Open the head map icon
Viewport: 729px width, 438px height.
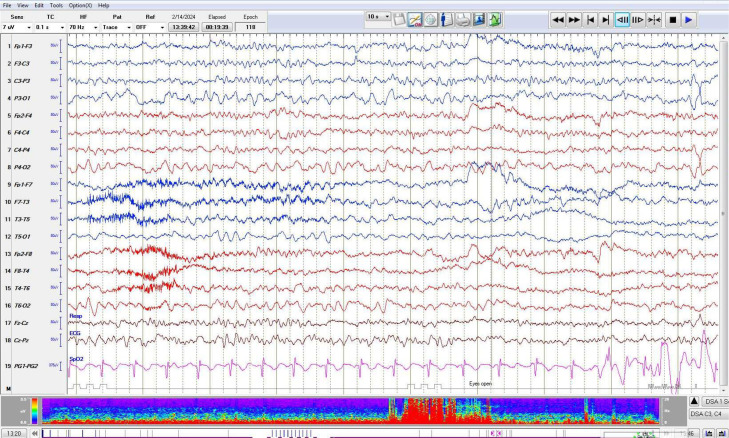pyautogui.click(x=431, y=20)
